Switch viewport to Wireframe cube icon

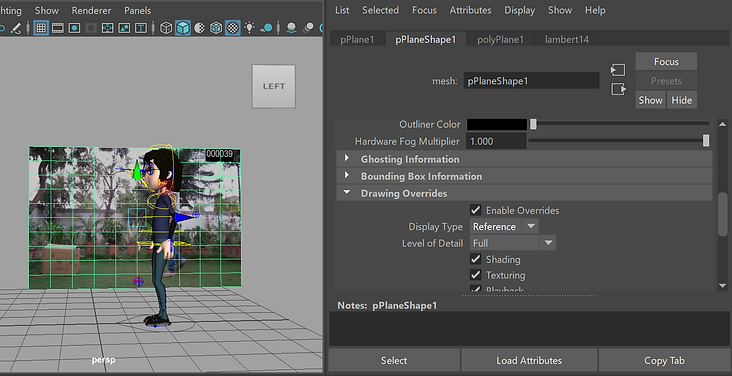(166, 28)
